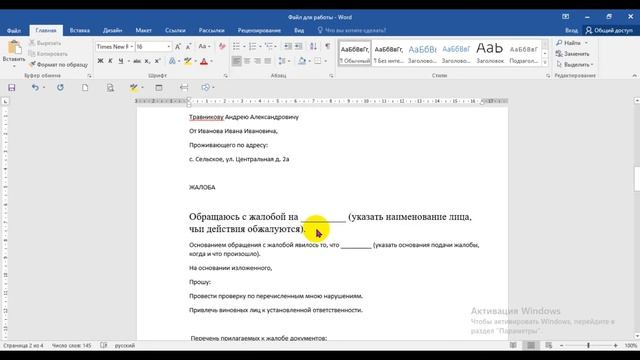
Task: Justify the text
Action: [268, 61]
